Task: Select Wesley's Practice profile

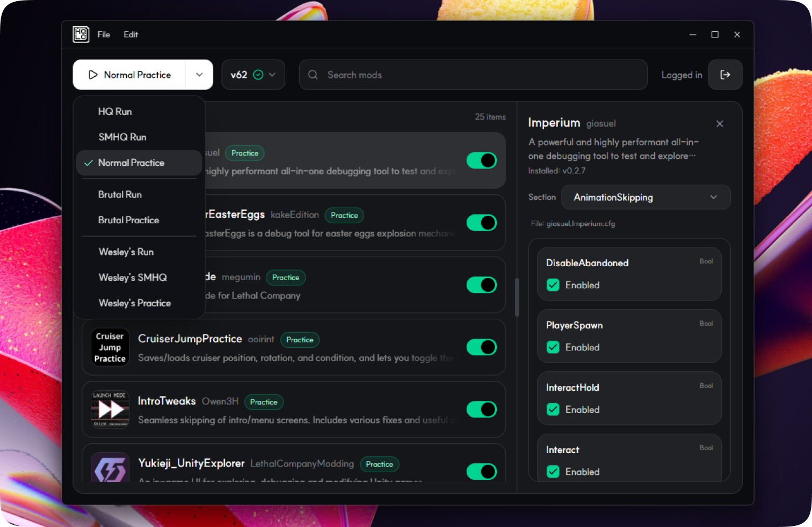Action: point(139,304)
